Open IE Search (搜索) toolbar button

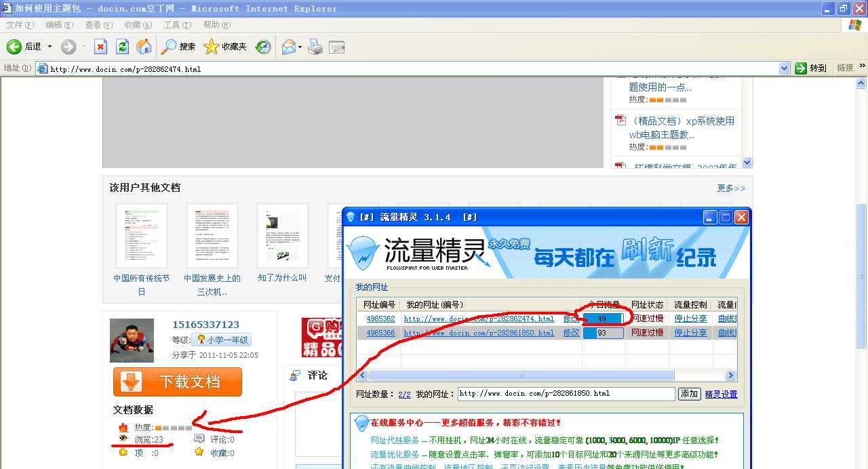click(178, 47)
